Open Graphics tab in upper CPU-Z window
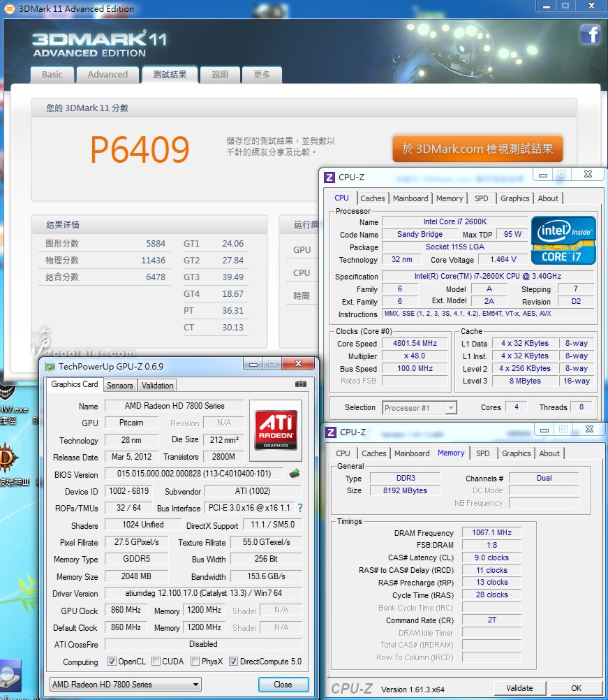The image size is (608, 700). point(514,198)
